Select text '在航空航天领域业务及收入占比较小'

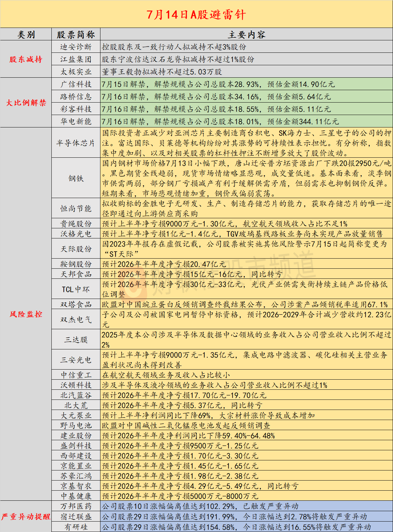pos(166,375)
